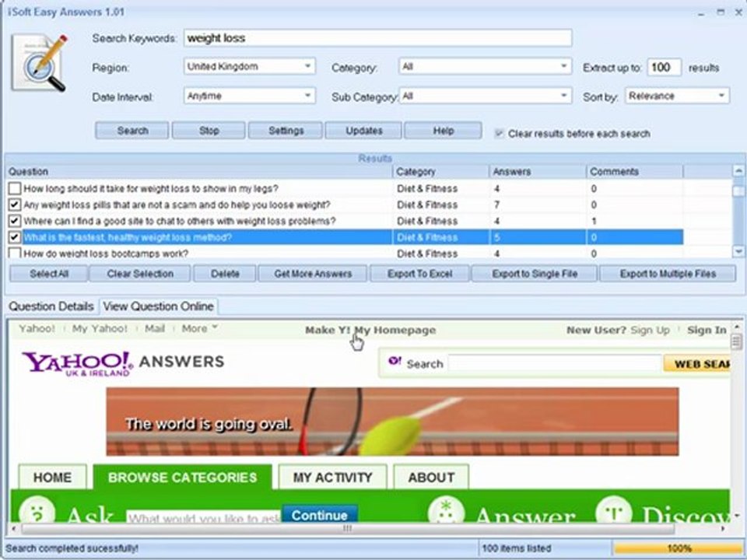Image resolution: width=747 pixels, height=560 pixels.
Task: Click the 'What would you like to ask' field
Action: (x=203, y=518)
